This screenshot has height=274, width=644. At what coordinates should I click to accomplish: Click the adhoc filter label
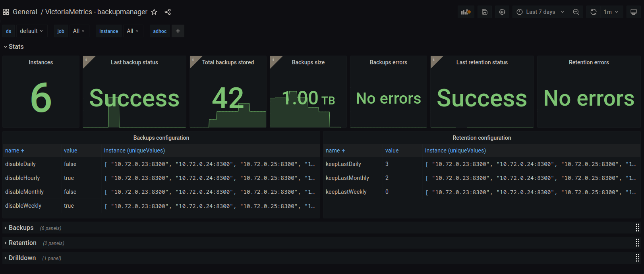(160, 31)
